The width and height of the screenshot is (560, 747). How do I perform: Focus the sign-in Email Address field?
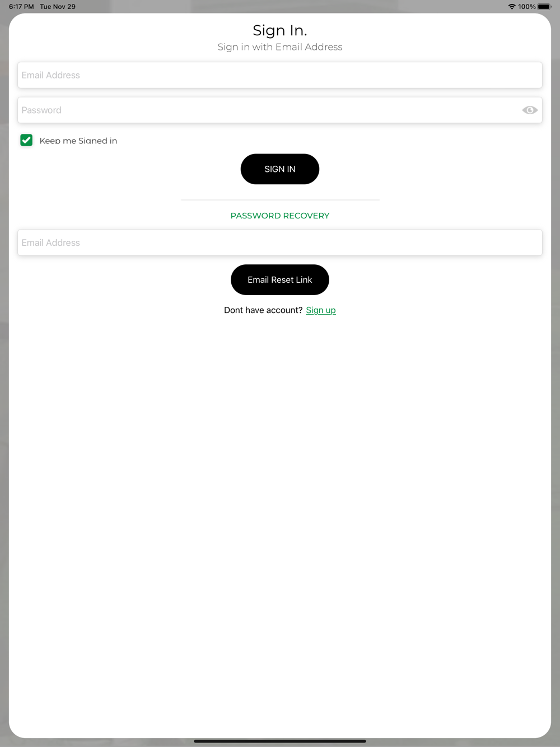pos(280,75)
